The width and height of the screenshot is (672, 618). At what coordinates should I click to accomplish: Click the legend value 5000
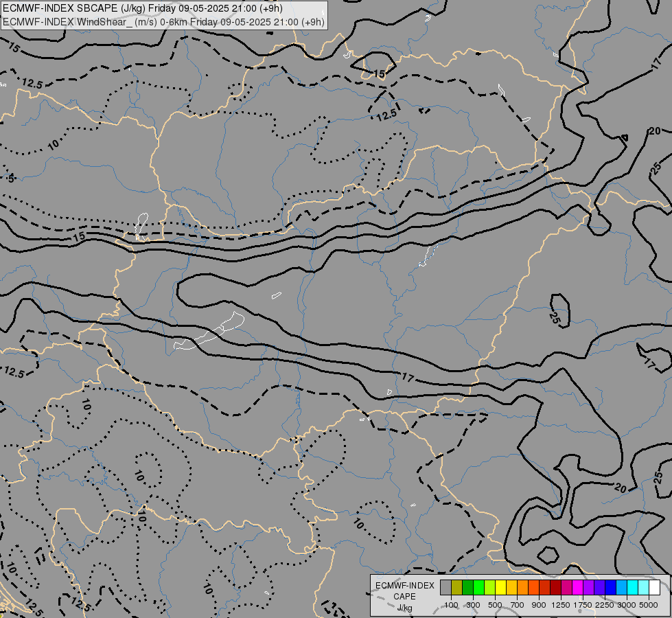[x=649, y=605]
